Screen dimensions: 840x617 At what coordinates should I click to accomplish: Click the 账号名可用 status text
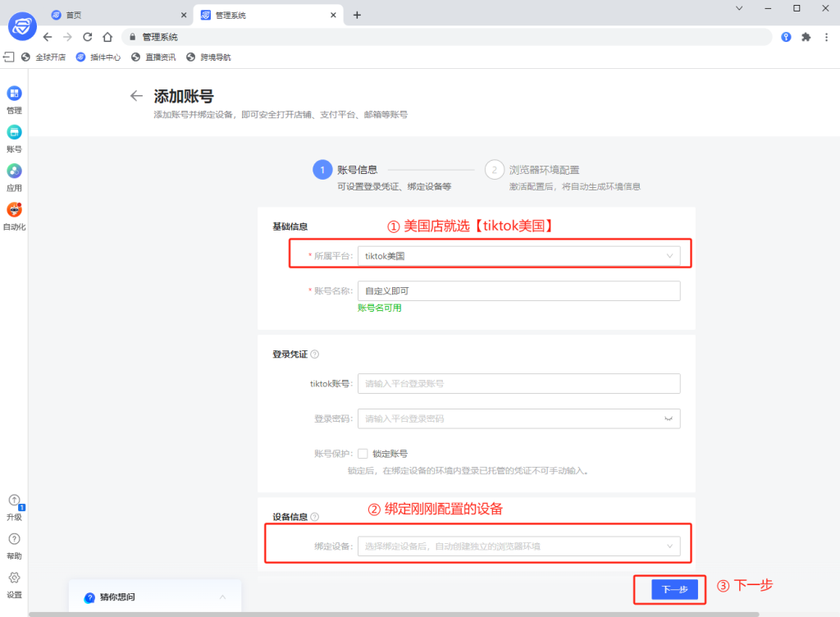pyautogui.click(x=379, y=308)
